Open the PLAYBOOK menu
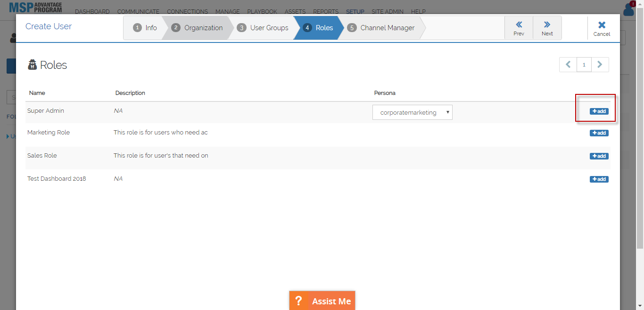 (x=262, y=12)
